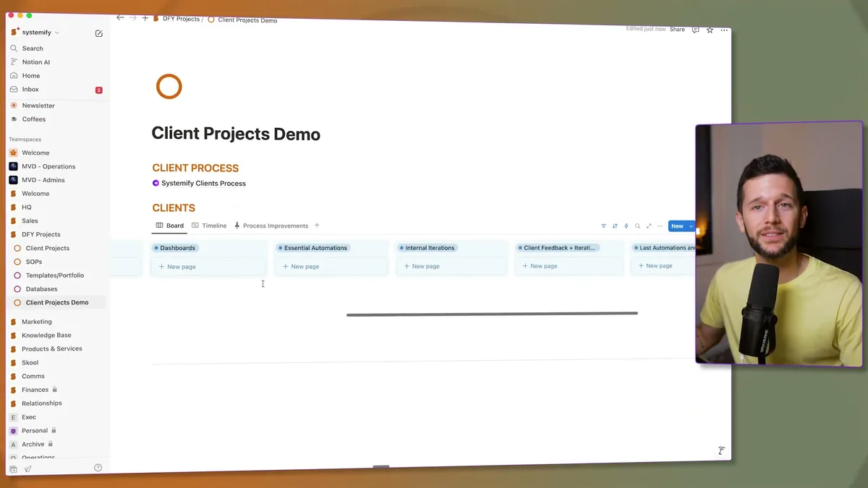Open page comments via the speech bubble

click(695, 30)
